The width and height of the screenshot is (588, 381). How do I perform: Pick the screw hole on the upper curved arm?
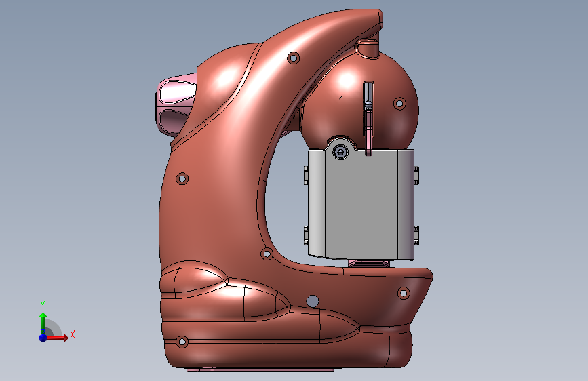coord(293,58)
